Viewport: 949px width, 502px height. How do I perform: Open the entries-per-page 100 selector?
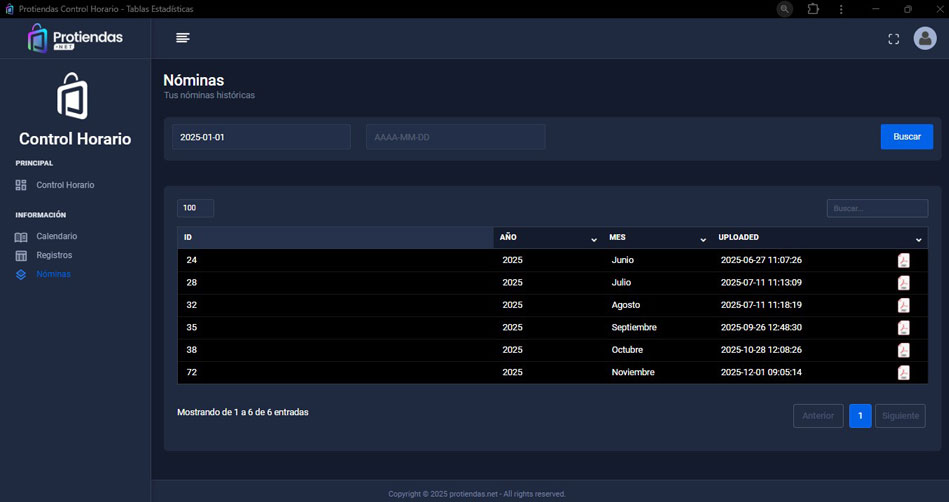coord(195,208)
